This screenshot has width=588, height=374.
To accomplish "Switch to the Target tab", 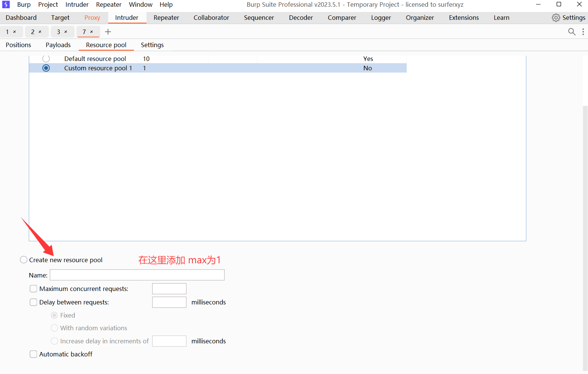I will pyautogui.click(x=61, y=18).
